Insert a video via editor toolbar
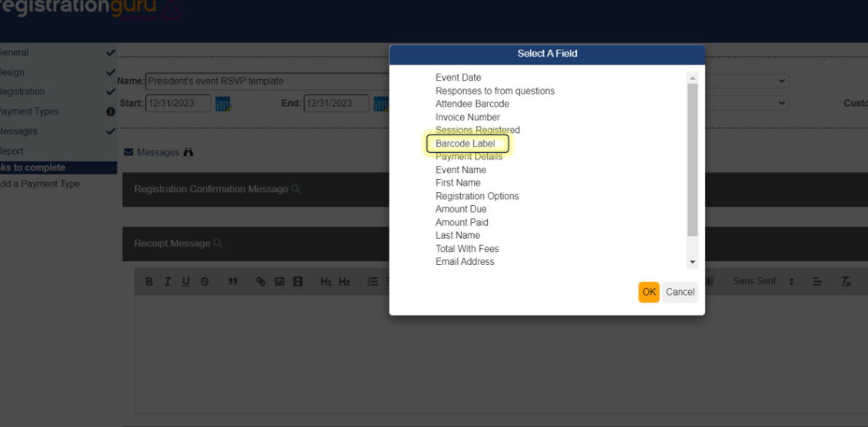The height and width of the screenshot is (427, 868). [x=298, y=282]
